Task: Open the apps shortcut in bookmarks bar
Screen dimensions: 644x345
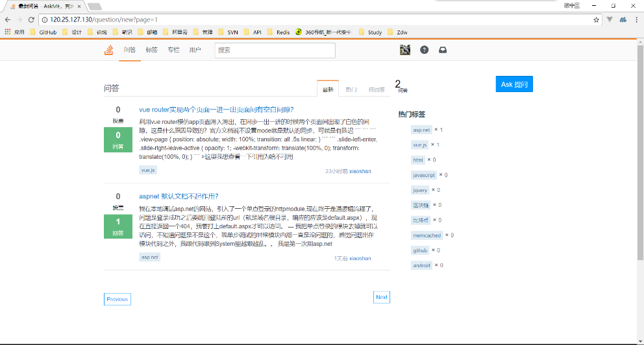Action: pos(14,32)
